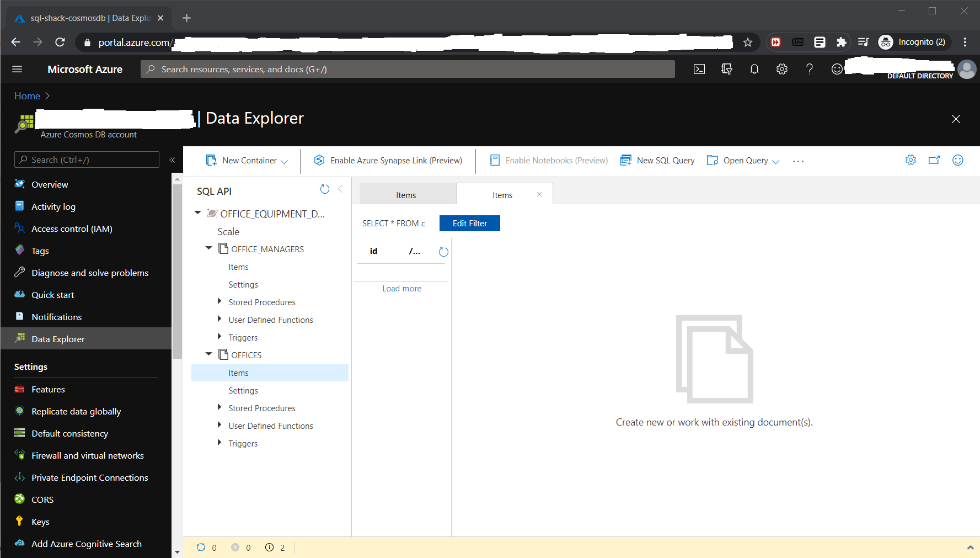The height and width of the screenshot is (558, 980).
Task: Refresh the SQL API resource tree
Action: click(325, 189)
